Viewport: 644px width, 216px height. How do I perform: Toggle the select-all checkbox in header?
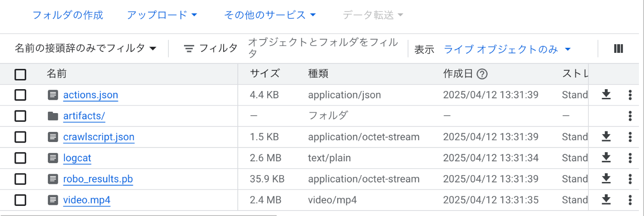(20, 74)
